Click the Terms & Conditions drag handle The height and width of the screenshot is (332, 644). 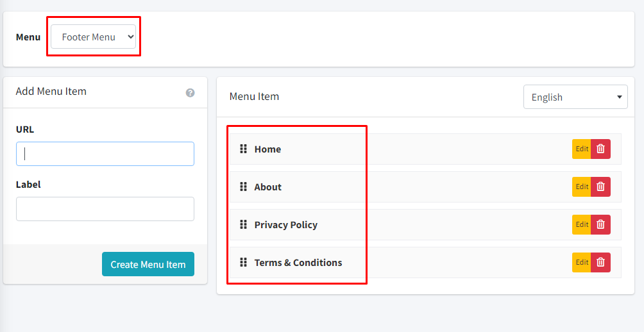coord(244,263)
